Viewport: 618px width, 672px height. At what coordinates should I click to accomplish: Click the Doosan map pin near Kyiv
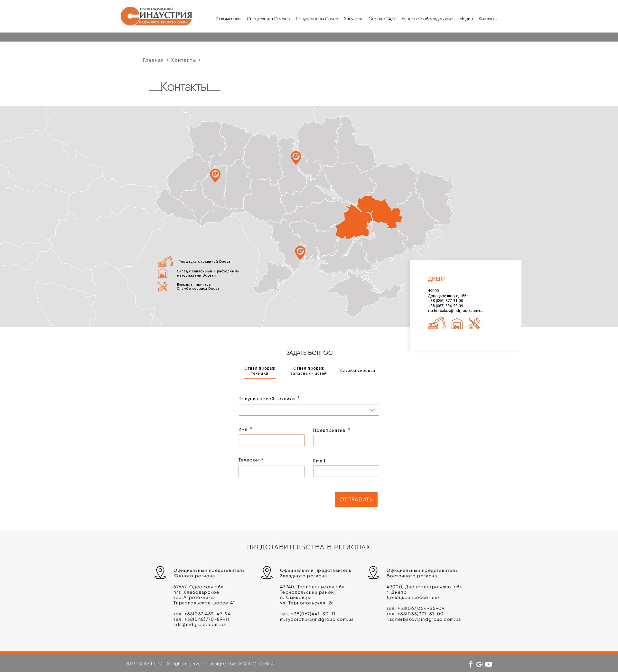click(x=295, y=157)
